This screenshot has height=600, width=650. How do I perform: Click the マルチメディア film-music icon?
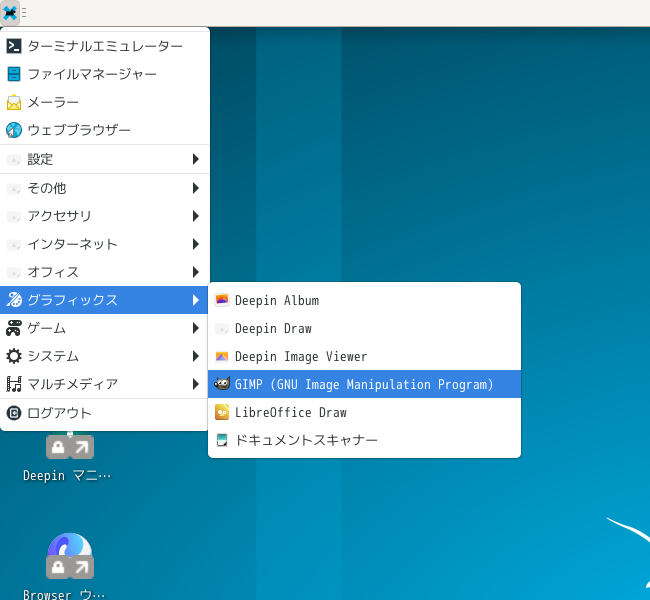(x=14, y=384)
